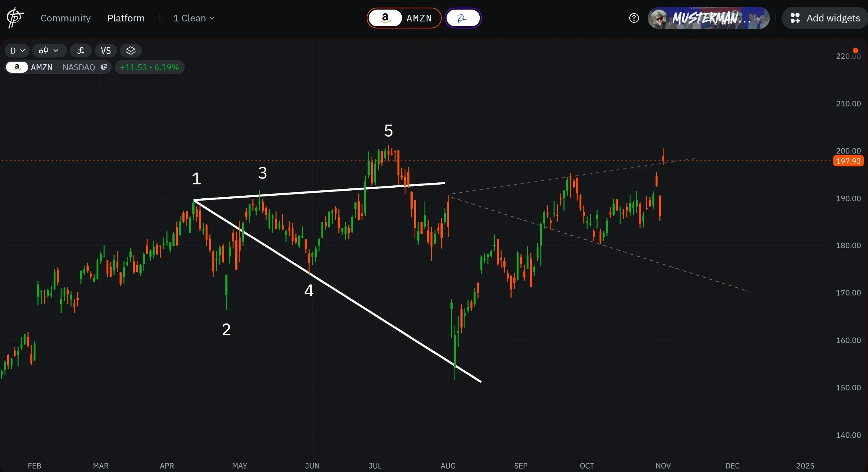
Task: Click the TakeProfit logo icon
Action: (x=15, y=18)
